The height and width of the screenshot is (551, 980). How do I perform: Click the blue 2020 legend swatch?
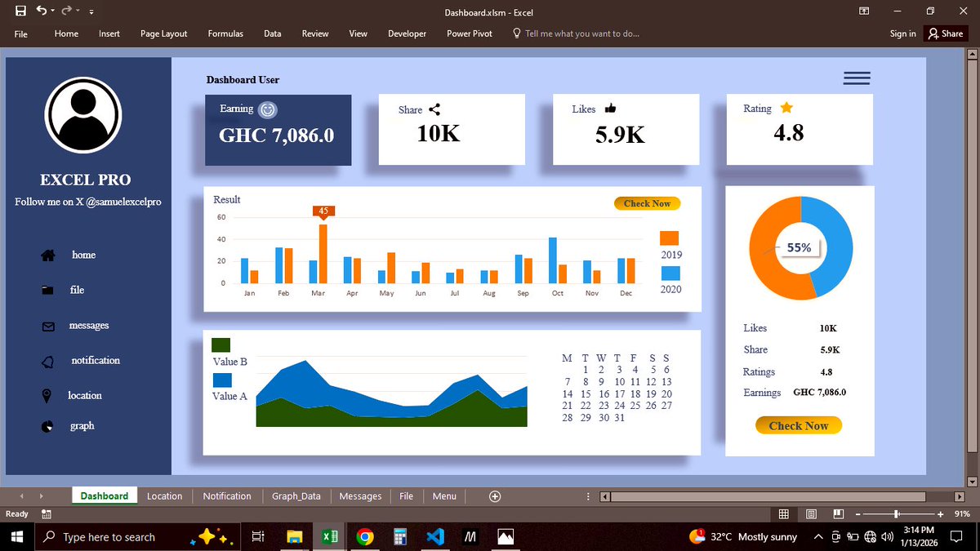670,273
